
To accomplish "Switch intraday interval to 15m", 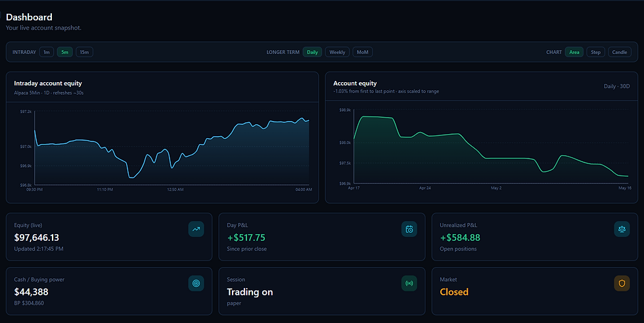I will coord(84,52).
